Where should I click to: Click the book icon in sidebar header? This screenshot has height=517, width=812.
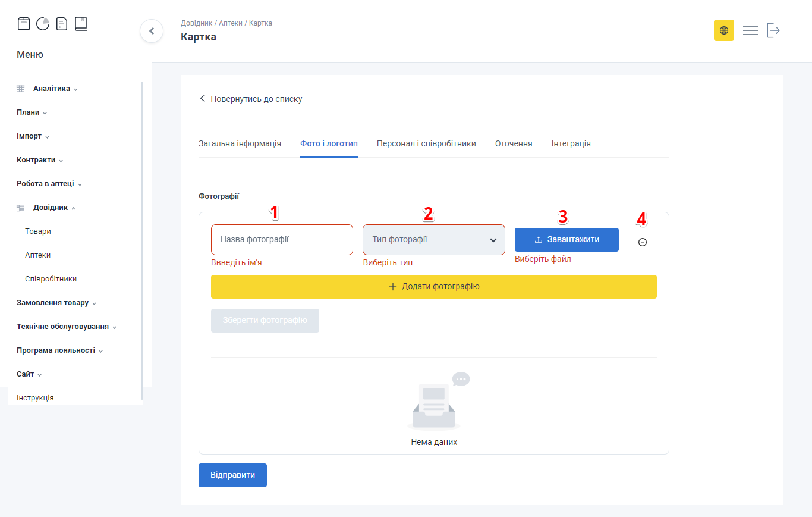coord(81,24)
